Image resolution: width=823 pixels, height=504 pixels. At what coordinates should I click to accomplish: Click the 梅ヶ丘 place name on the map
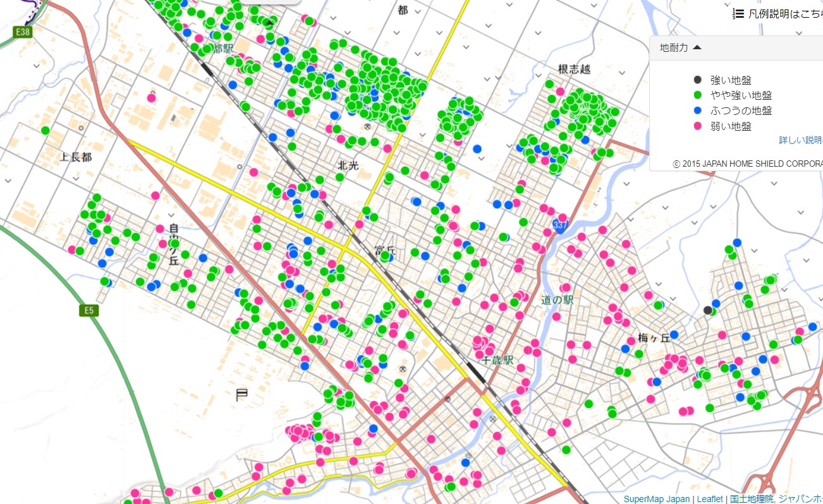tap(654, 338)
